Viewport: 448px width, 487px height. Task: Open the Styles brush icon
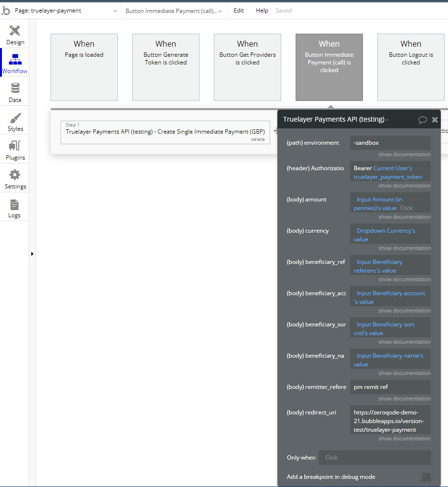point(15,118)
